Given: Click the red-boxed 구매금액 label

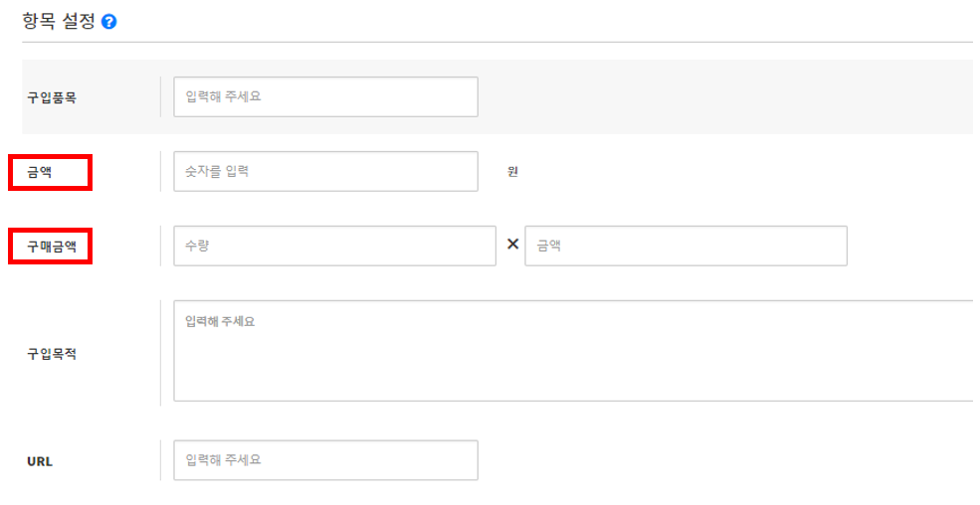Looking at the screenshot, I should 52,246.
